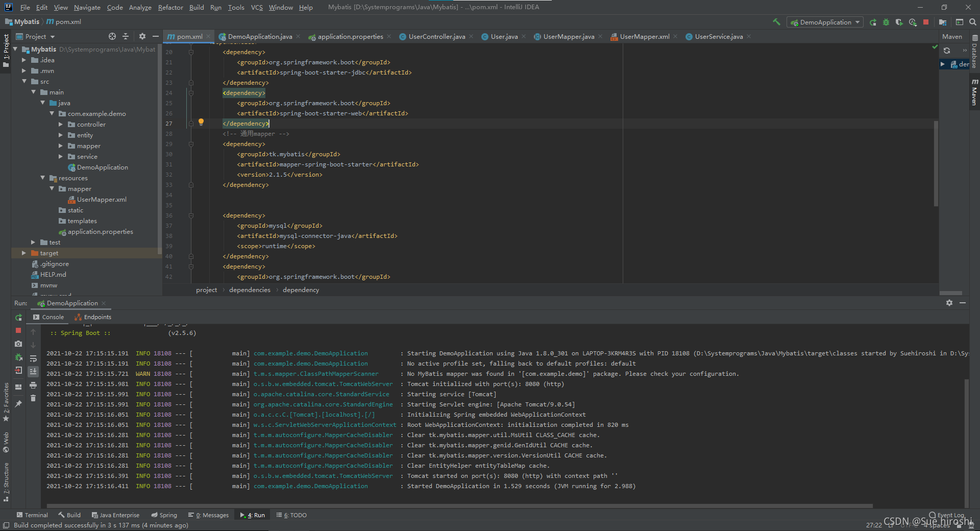Open Run panel settings gear

pyautogui.click(x=949, y=303)
